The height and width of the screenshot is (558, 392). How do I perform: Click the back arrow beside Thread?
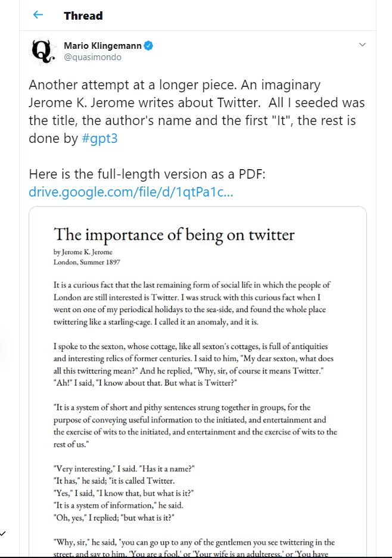[x=38, y=15]
